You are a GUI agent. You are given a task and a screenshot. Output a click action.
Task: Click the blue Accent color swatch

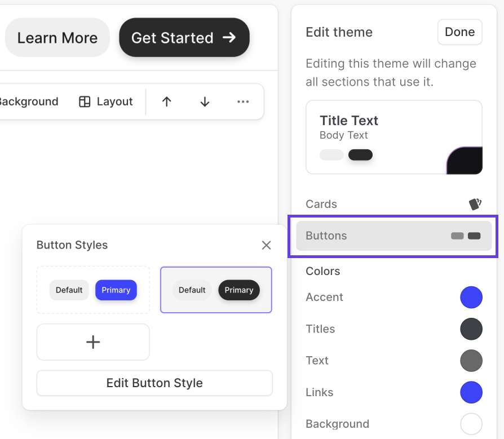(471, 297)
